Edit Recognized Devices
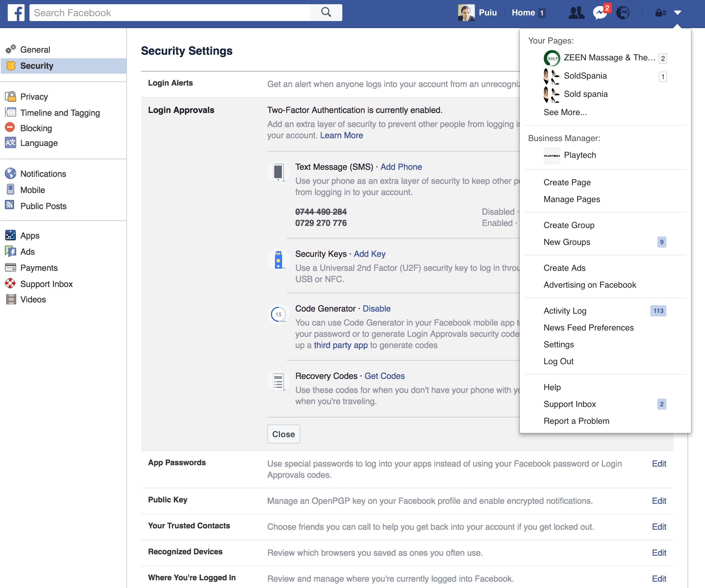 click(x=659, y=553)
